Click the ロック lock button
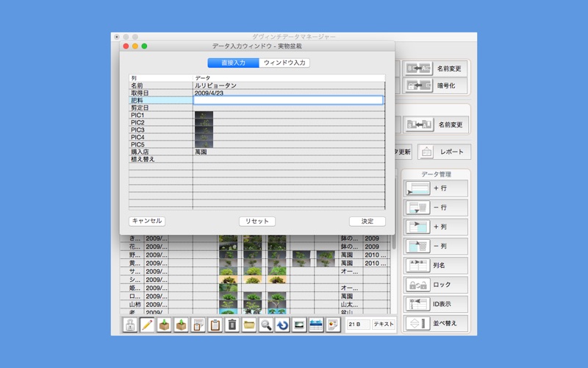 (436, 285)
